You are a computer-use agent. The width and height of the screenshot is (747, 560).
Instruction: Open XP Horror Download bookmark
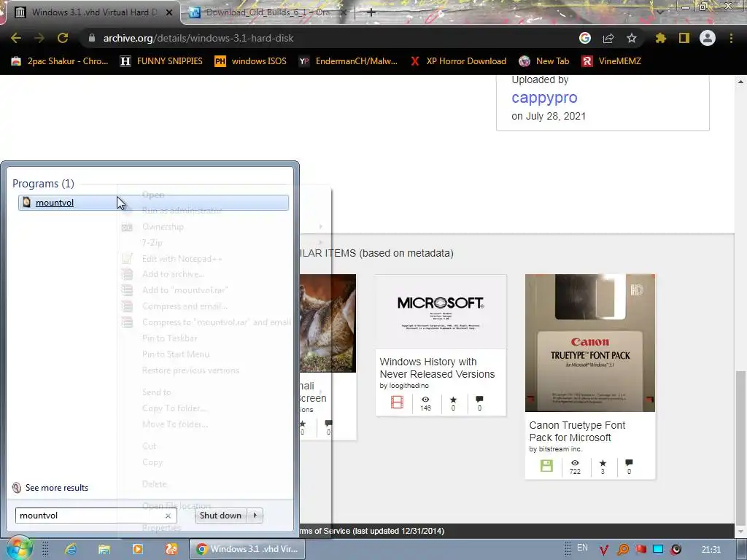(458, 61)
